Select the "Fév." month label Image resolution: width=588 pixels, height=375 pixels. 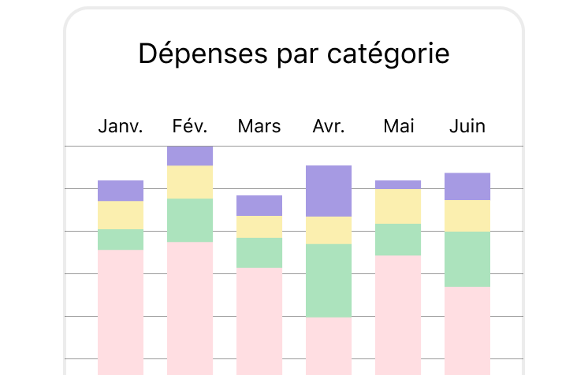[190, 126]
